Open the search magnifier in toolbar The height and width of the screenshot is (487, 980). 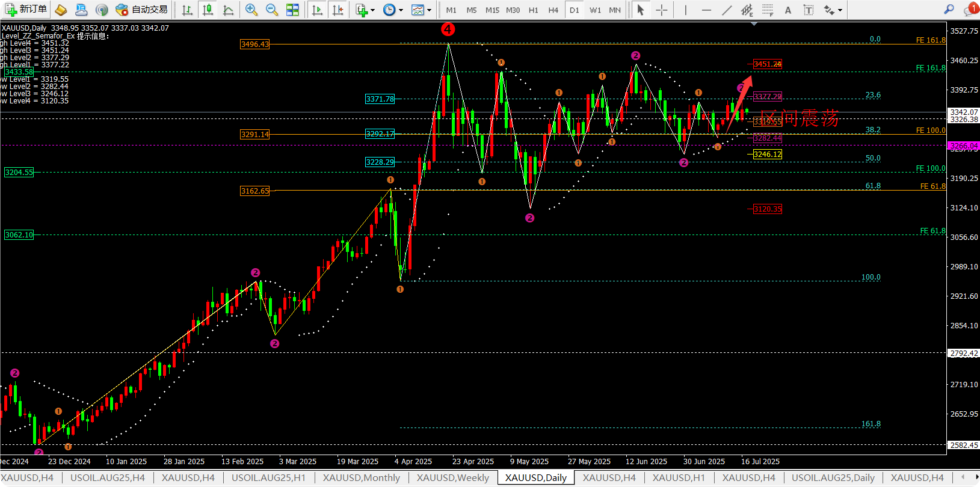[x=949, y=10]
